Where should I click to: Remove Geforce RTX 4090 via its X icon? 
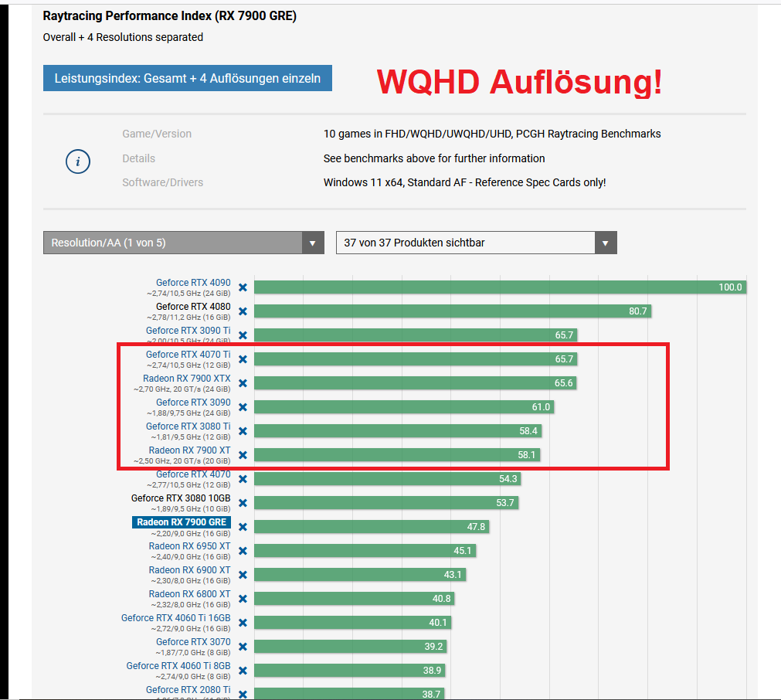[243, 287]
